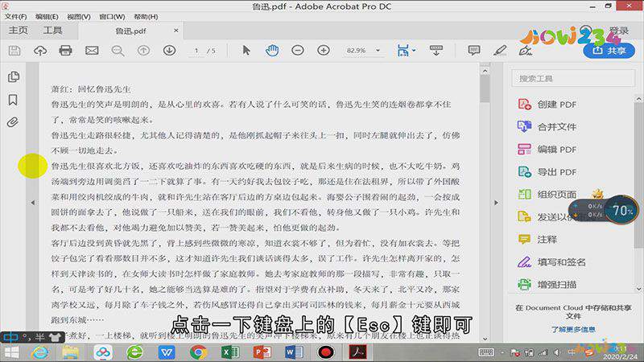
Task: Print the document using the printer icon
Action: 66,51
